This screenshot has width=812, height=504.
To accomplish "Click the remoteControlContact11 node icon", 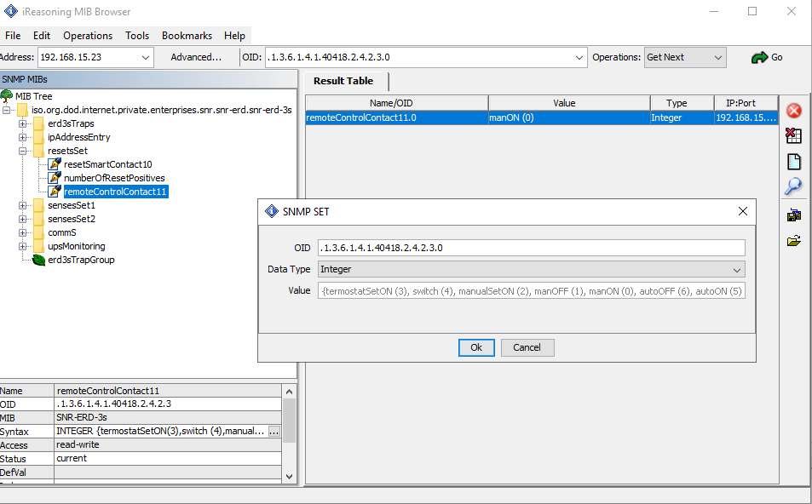I will click(55, 192).
